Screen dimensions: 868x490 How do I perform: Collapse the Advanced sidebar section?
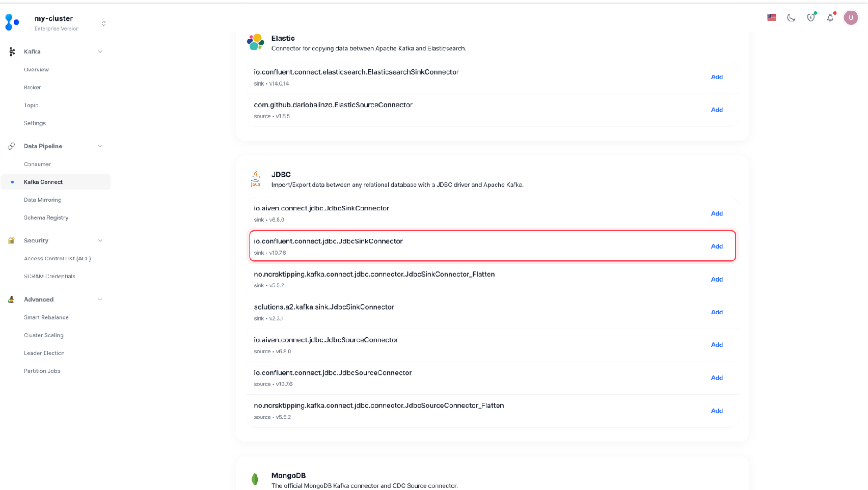pyautogui.click(x=100, y=300)
